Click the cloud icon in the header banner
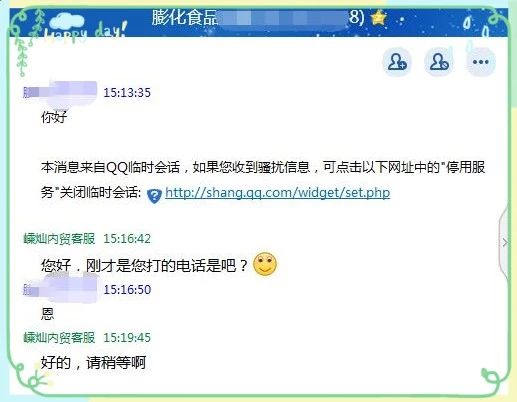The height and width of the screenshot is (402, 517). tap(67, 22)
